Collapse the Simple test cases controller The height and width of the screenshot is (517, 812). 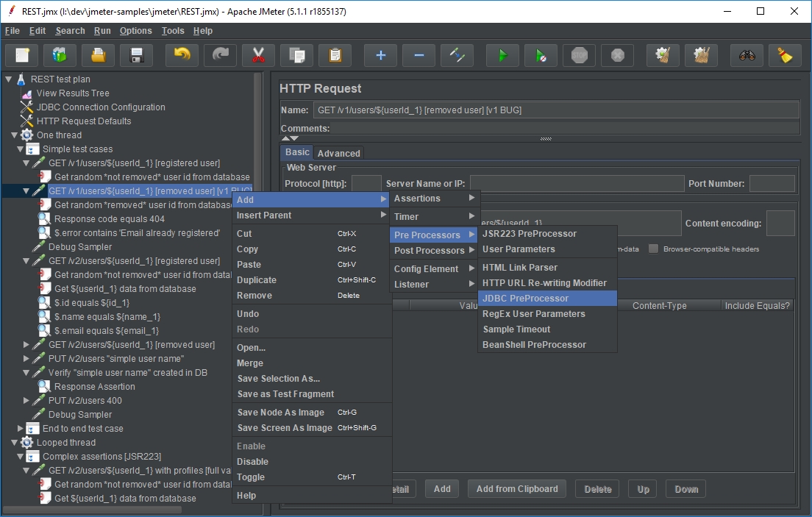pos(20,149)
